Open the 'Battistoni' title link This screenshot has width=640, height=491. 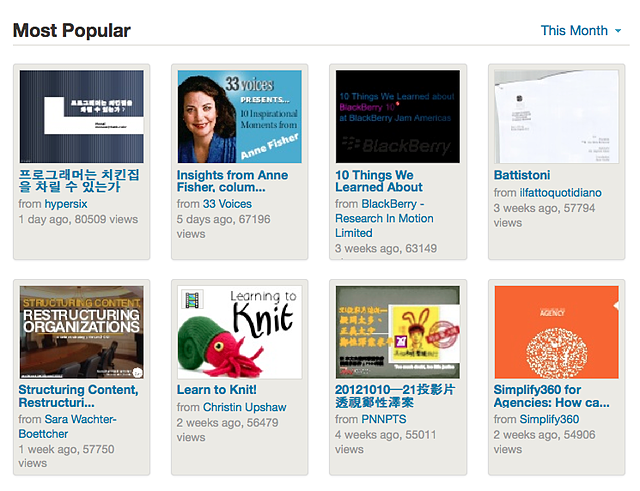[522, 175]
